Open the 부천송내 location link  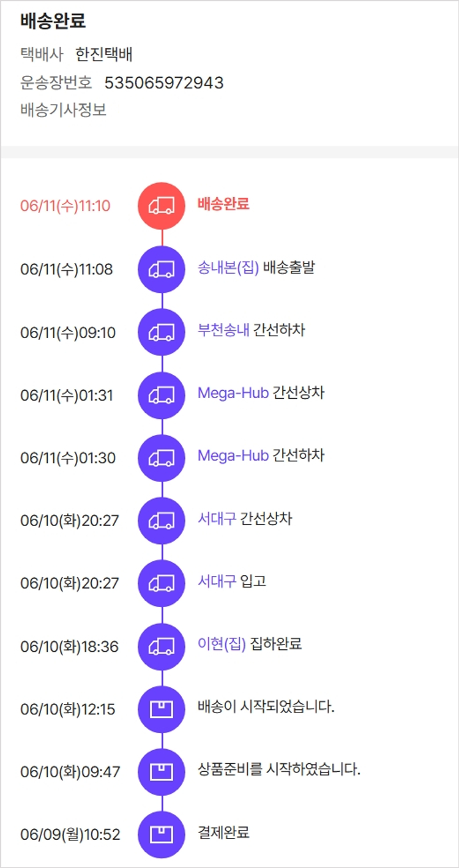click(223, 331)
